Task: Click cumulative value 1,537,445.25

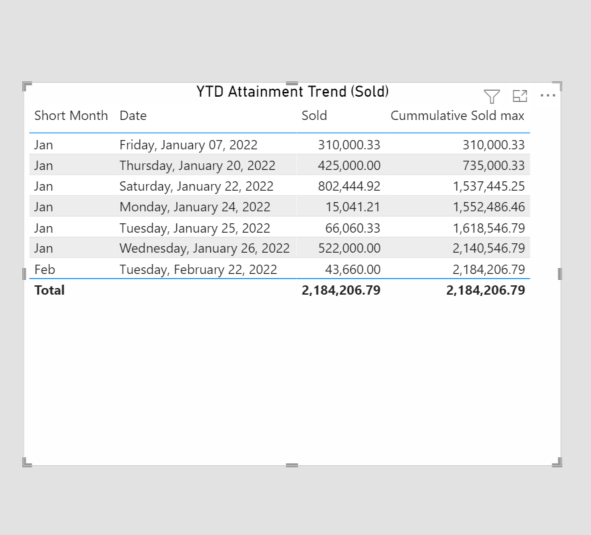Action: click(x=489, y=186)
